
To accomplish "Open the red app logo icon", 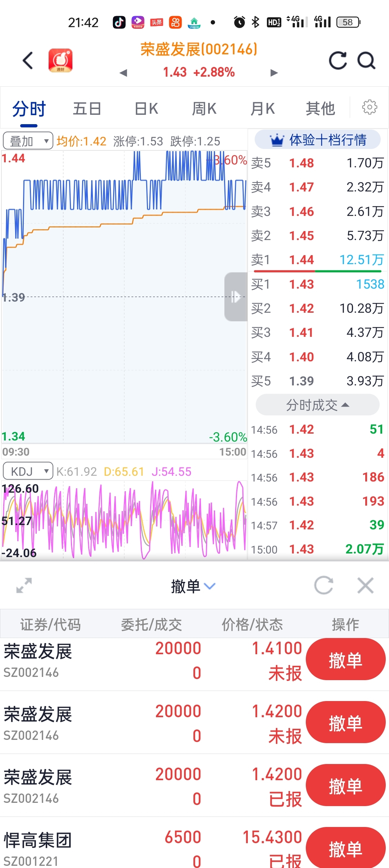I will (61, 60).
